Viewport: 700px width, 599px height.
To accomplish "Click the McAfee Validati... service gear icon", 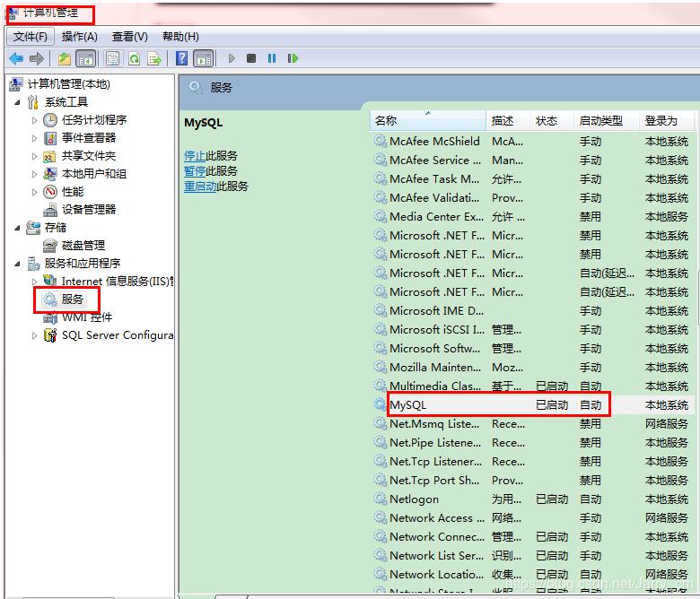I will coord(381,198).
